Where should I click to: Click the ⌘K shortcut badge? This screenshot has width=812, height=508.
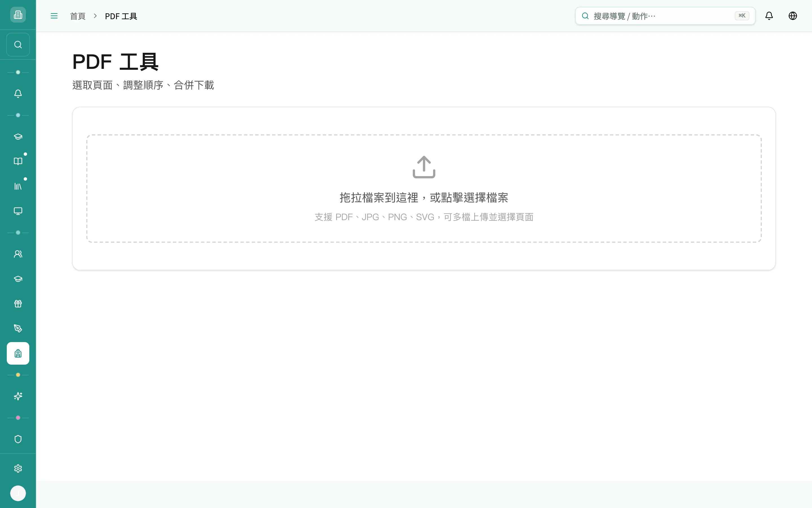(742, 16)
